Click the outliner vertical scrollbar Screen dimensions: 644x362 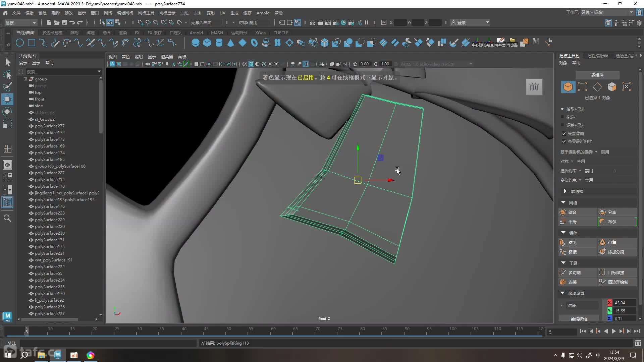coord(101,107)
